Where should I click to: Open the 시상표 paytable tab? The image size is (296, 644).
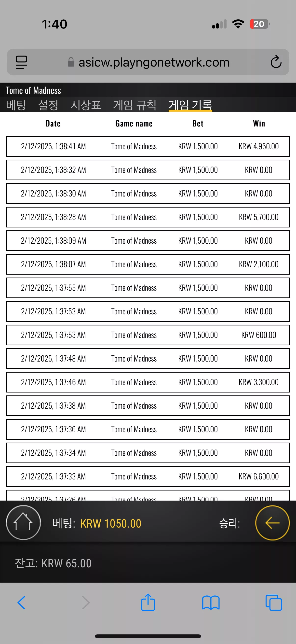point(86,105)
